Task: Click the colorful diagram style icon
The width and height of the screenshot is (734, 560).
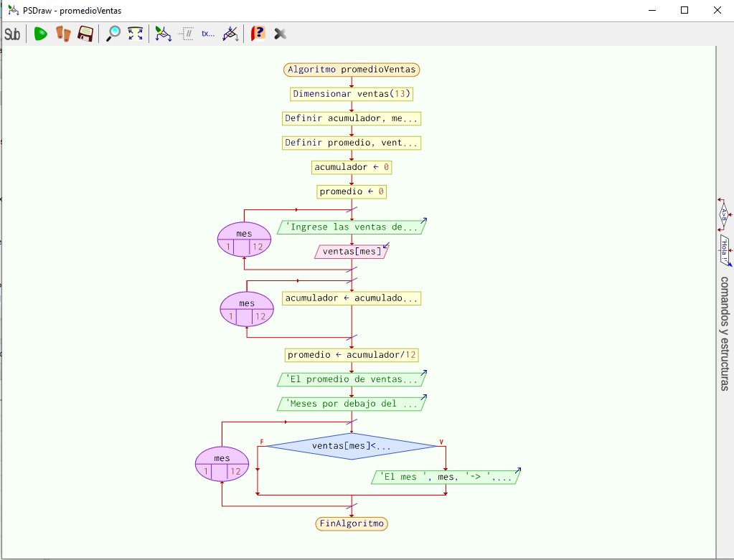Action: (164, 34)
